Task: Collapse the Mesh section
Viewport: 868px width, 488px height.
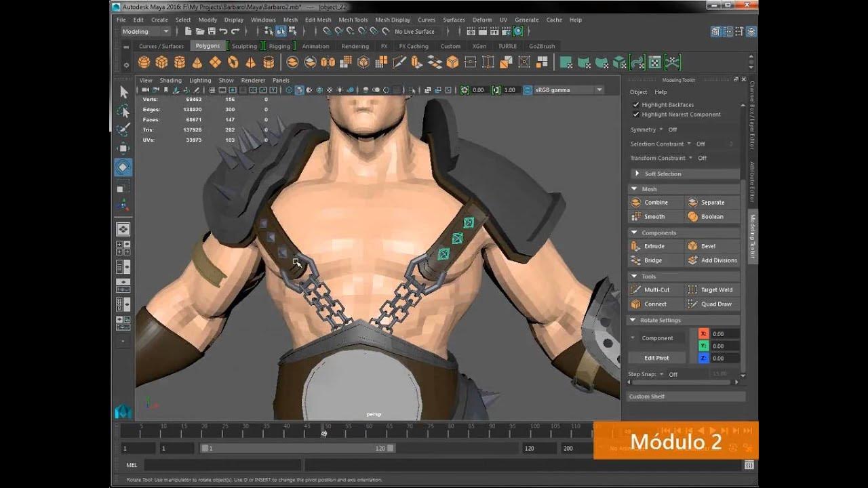Action: (x=685, y=189)
